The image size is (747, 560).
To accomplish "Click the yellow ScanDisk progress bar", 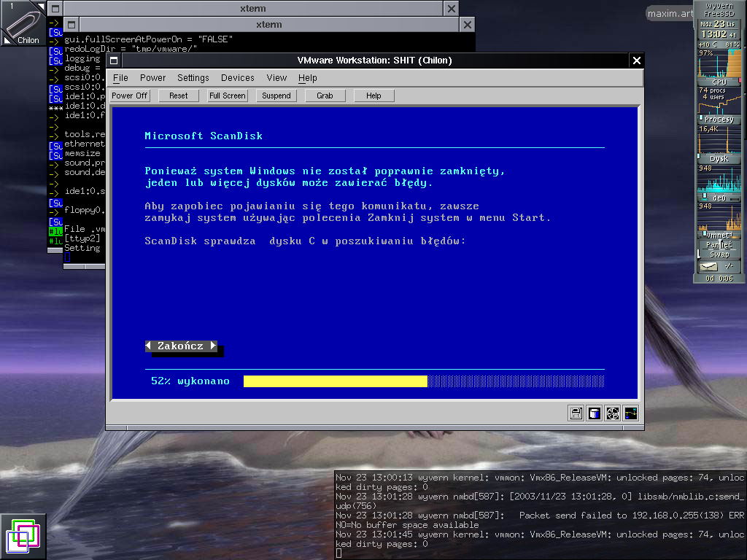I will coord(335,381).
